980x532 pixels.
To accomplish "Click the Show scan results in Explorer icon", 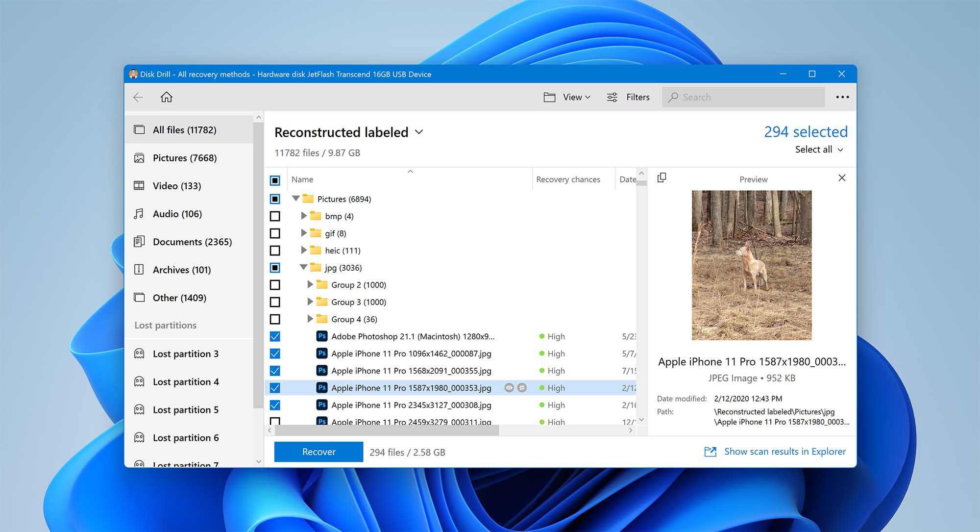I will (x=710, y=452).
